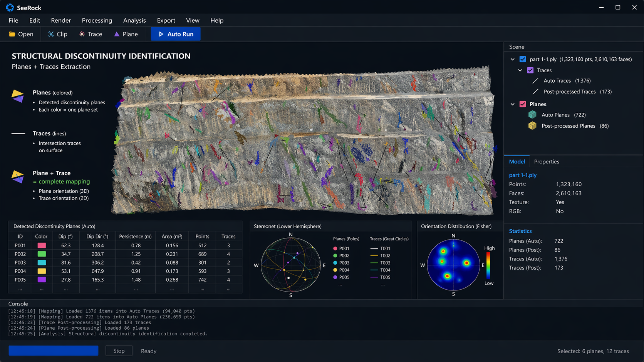
Task: Open the Processing menu
Action: pos(97,20)
